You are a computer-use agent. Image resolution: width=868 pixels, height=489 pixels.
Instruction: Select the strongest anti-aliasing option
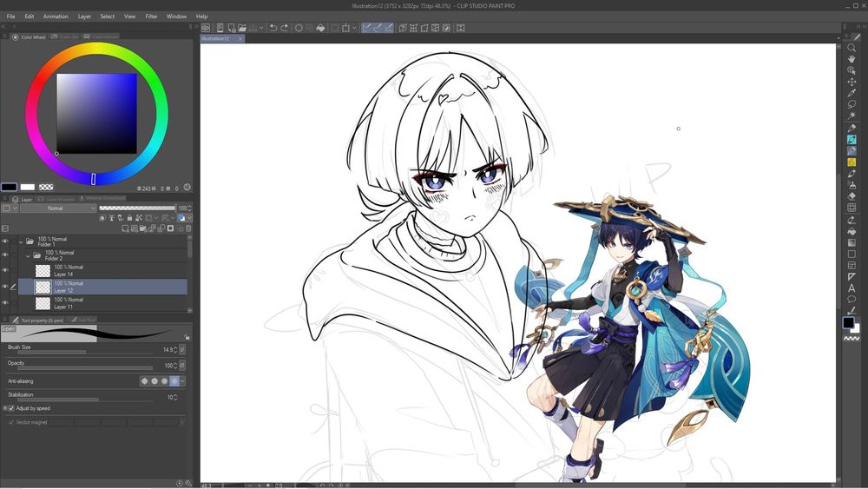(x=174, y=381)
